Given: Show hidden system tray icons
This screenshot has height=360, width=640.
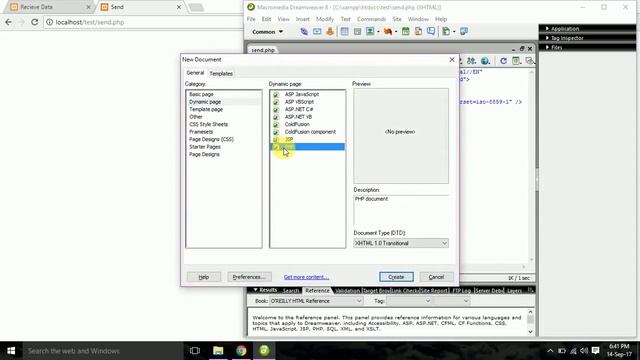Looking at the screenshot, I should (x=550, y=351).
